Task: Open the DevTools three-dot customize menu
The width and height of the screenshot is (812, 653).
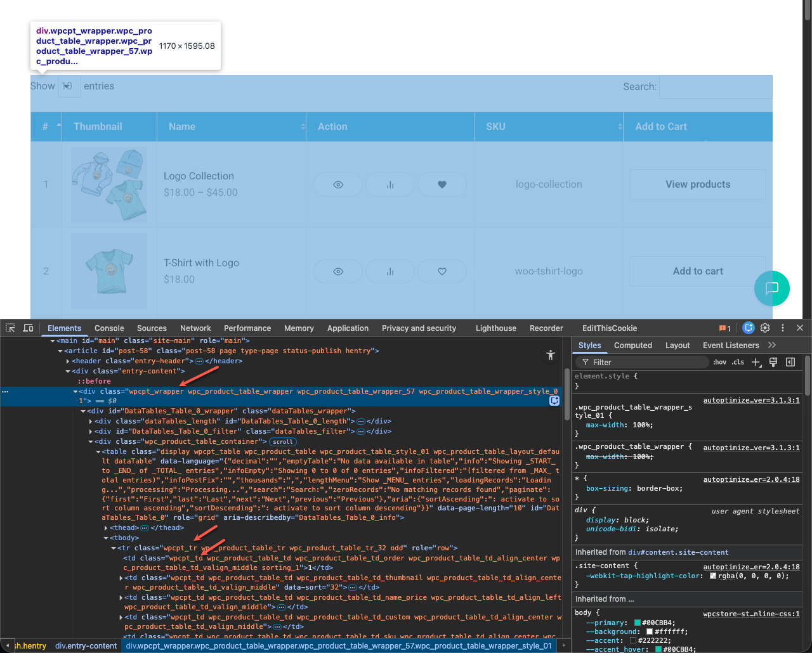Action: [x=783, y=328]
